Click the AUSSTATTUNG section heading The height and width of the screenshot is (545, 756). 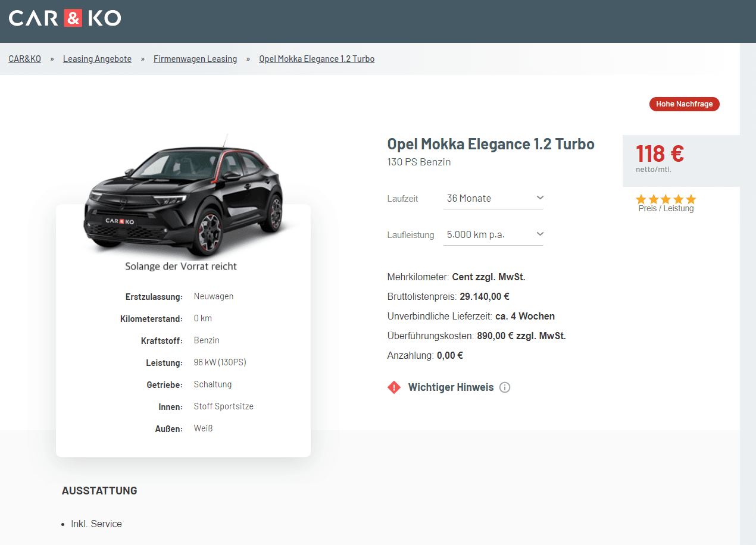99,491
